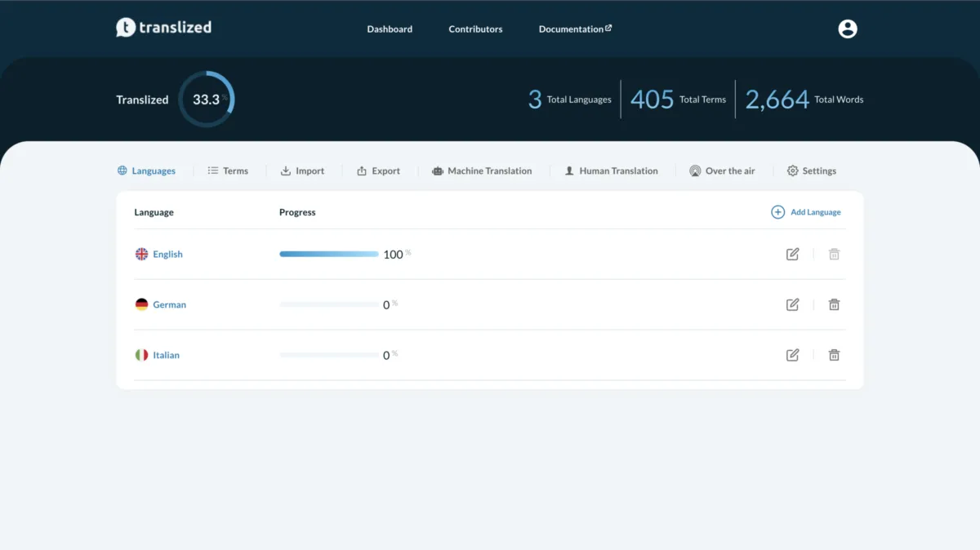Open the external Documentation link
The width and height of the screenshot is (980, 550).
(x=575, y=29)
